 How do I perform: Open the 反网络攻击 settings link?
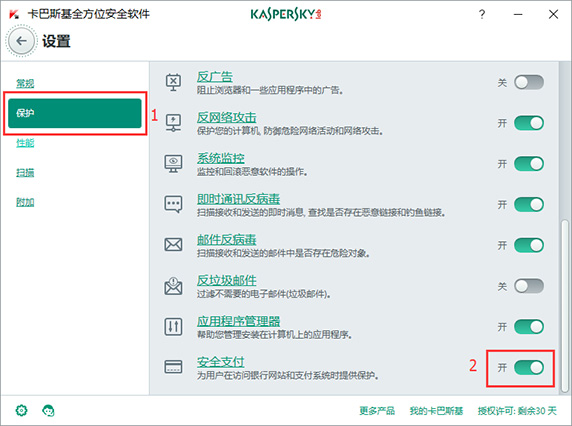click(x=227, y=117)
